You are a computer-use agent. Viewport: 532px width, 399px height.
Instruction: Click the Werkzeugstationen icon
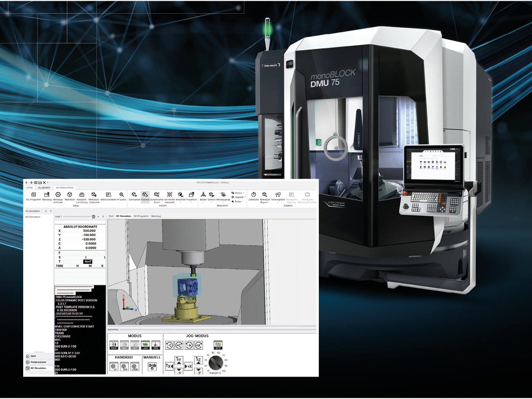[x=58, y=195]
